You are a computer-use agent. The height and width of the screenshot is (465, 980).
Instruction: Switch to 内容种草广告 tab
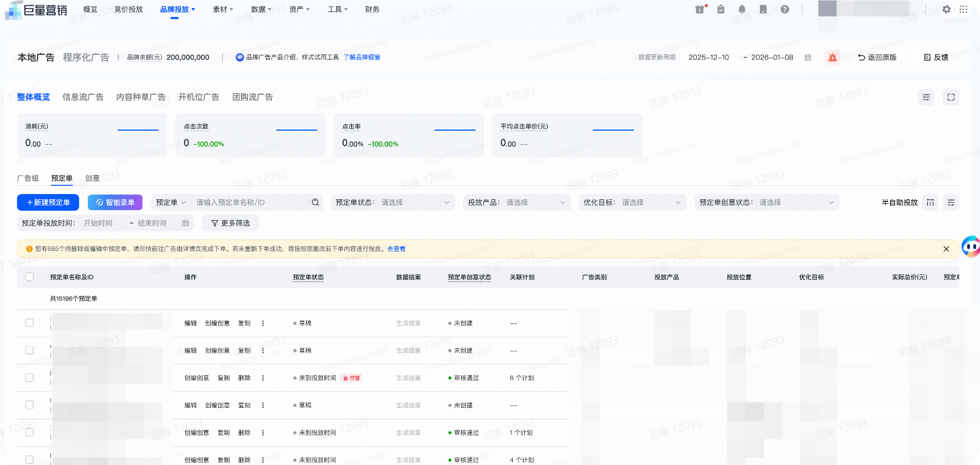[x=141, y=97]
